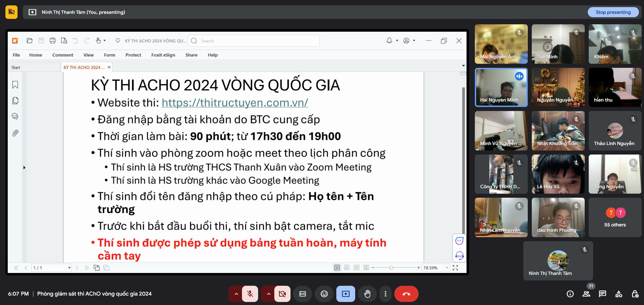Open meeting details info icon
The width and height of the screenshot is (644, 305).
click(570, 294)
